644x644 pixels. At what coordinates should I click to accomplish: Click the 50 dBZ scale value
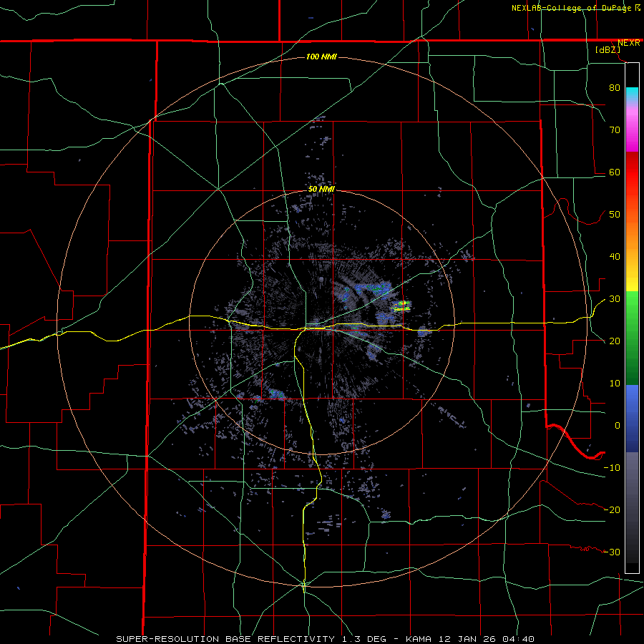pos(615,215)
